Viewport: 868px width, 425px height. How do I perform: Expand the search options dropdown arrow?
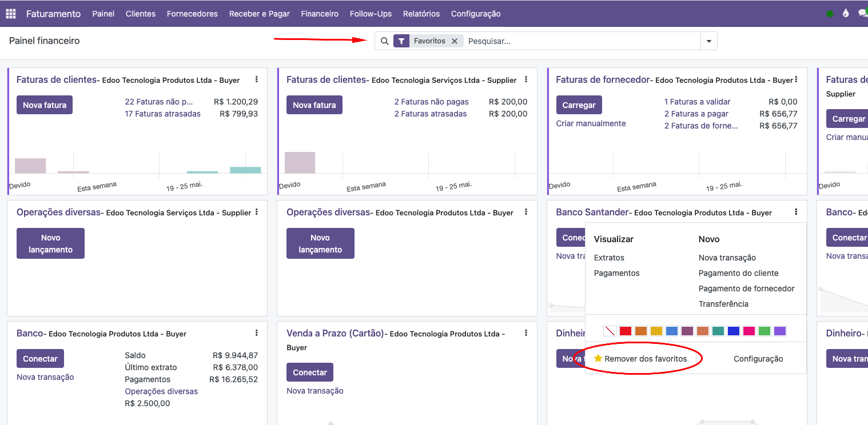click(709, 41)
